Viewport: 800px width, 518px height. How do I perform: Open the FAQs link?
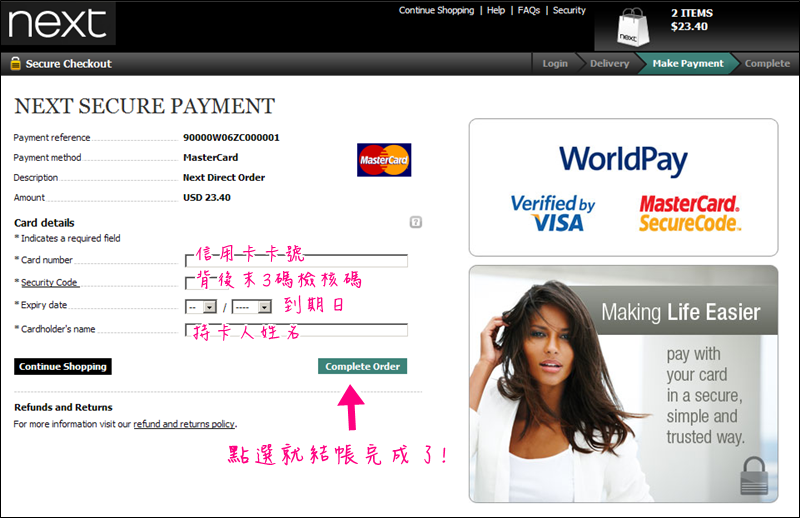point(529,10)
